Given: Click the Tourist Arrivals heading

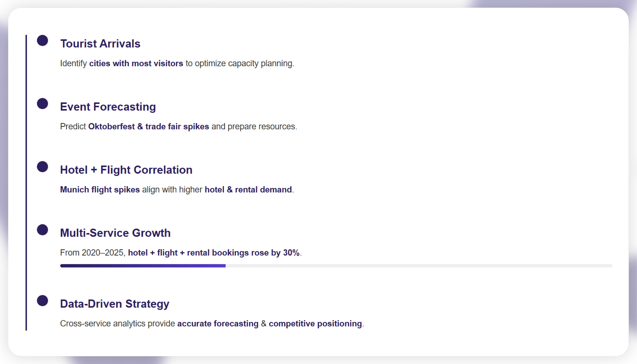Looking at the screenshot, I should click(100, 44).
